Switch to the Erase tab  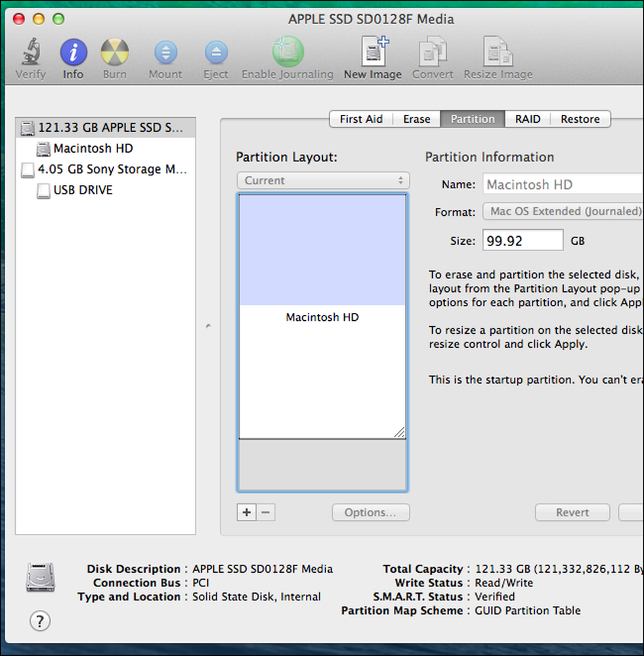(x=417, y=119)
